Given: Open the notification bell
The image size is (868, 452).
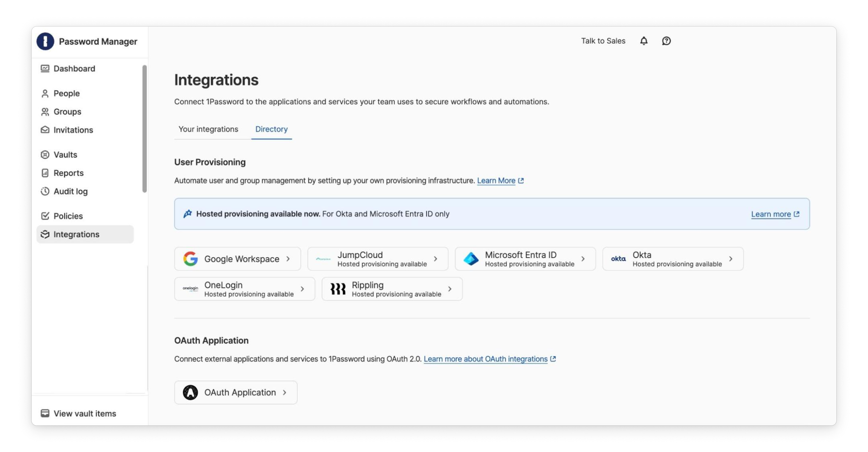Looking at the screenshot, I should point(644,41).
